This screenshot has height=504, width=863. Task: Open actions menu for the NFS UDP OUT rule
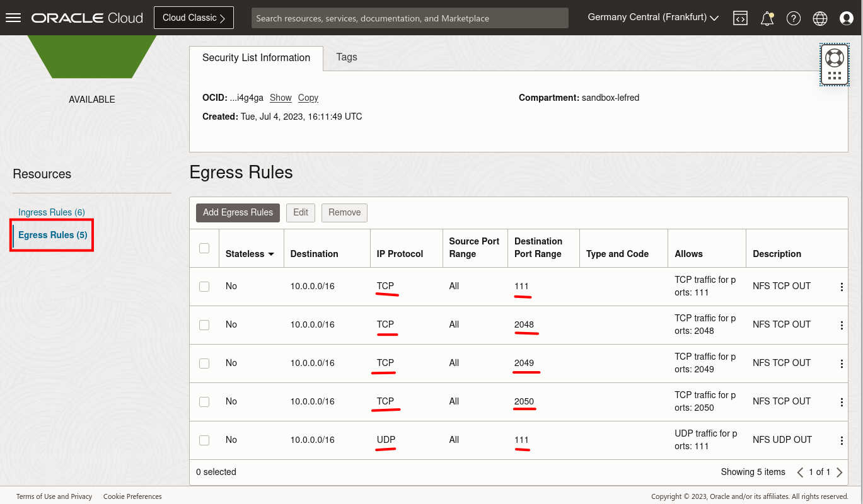click(842, 440)
